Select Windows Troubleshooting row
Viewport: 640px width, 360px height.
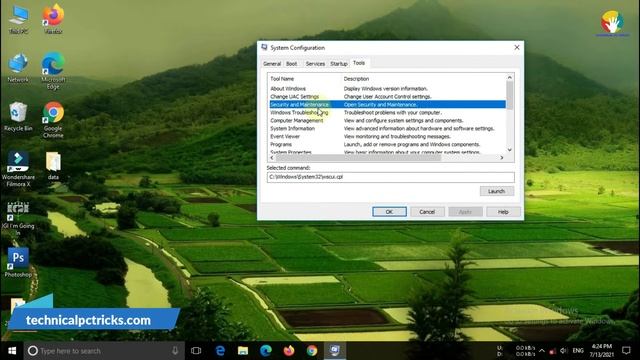[387, 113]
